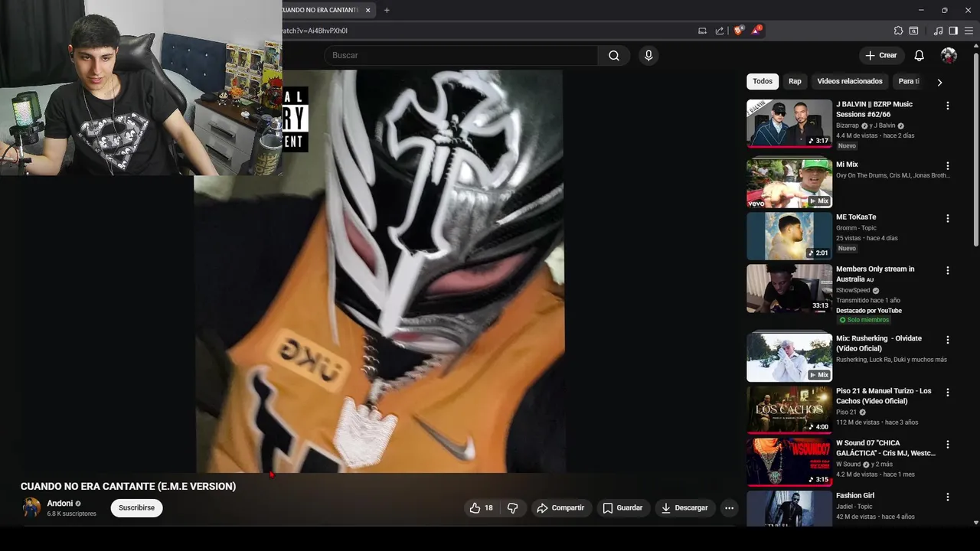The image size is (980, 551).
Task: Open options menu for J BALVIN BZRP video
Action: (x=948, y=106)
